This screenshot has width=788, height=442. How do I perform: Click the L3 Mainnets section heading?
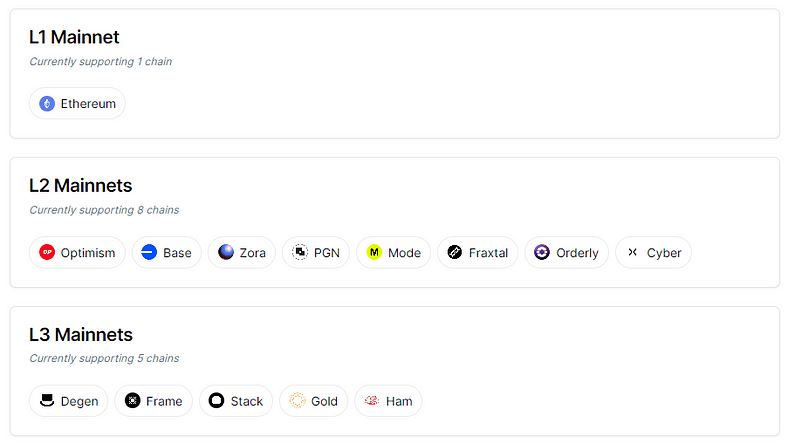81,335
